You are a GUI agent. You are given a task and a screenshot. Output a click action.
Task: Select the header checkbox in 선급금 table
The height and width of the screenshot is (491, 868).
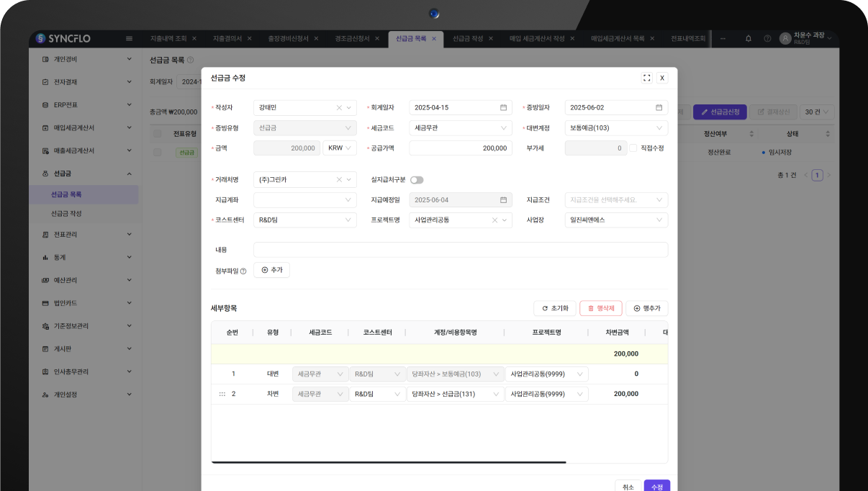[157, 134]
